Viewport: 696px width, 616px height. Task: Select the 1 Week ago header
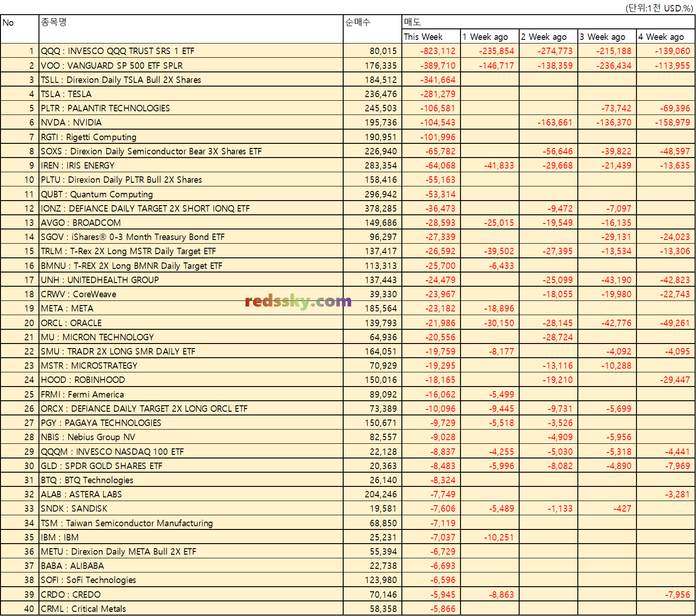(x=490, y=37)
